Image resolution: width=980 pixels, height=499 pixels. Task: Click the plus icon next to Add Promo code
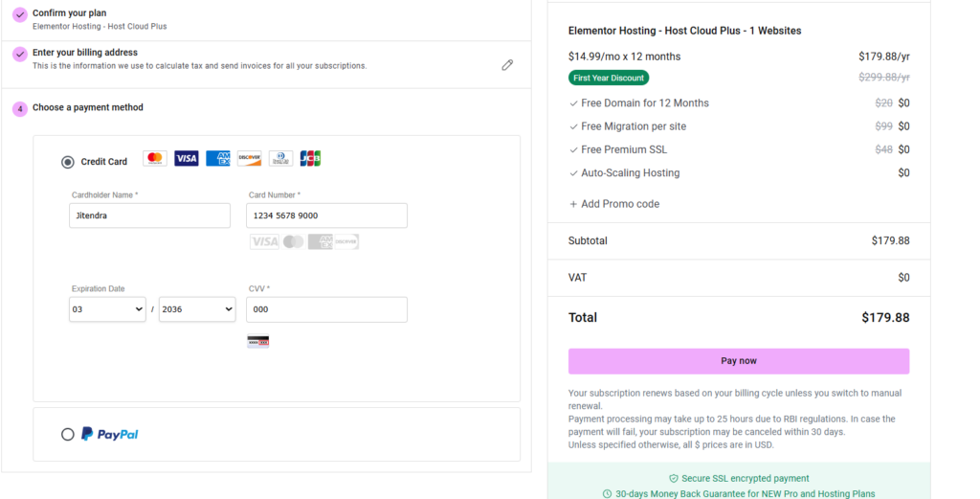point(573,204)
